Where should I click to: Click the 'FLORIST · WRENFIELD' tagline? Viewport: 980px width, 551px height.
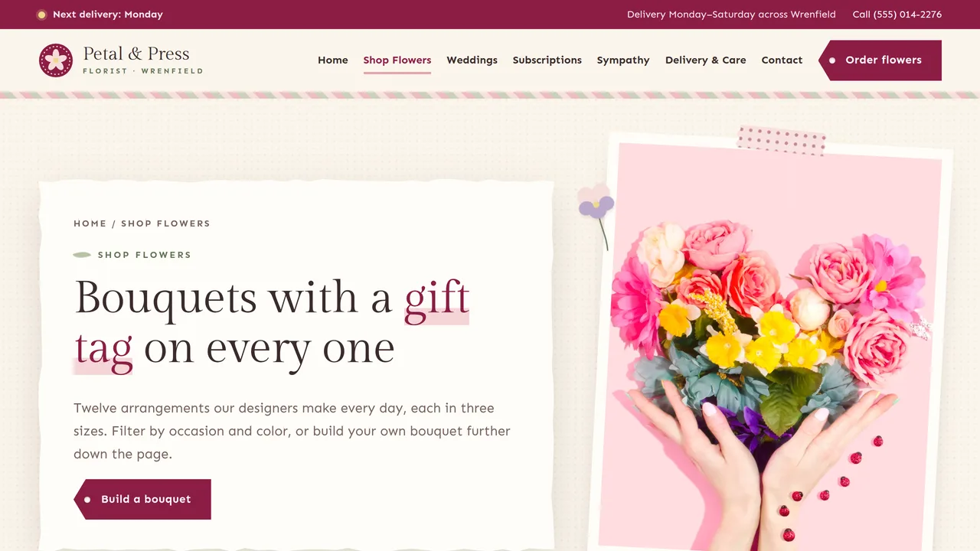[143, 71]
